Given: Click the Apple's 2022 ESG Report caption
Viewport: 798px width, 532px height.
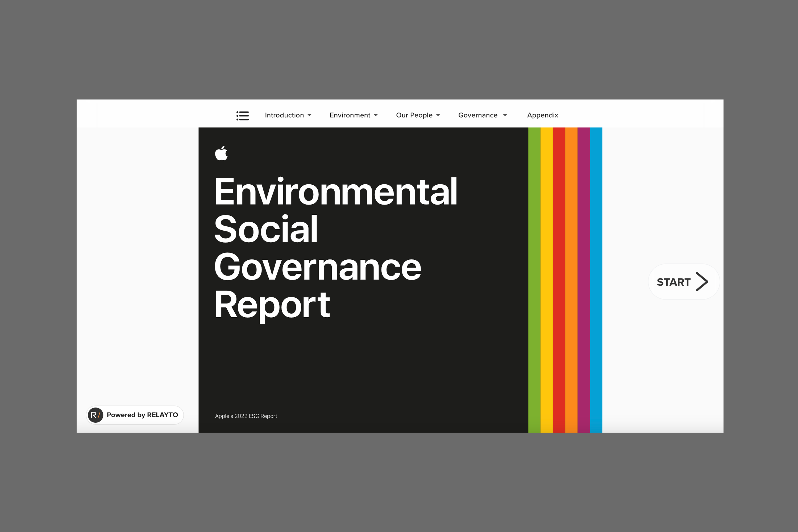Looking at the screenshot, I should pos(246,416).
